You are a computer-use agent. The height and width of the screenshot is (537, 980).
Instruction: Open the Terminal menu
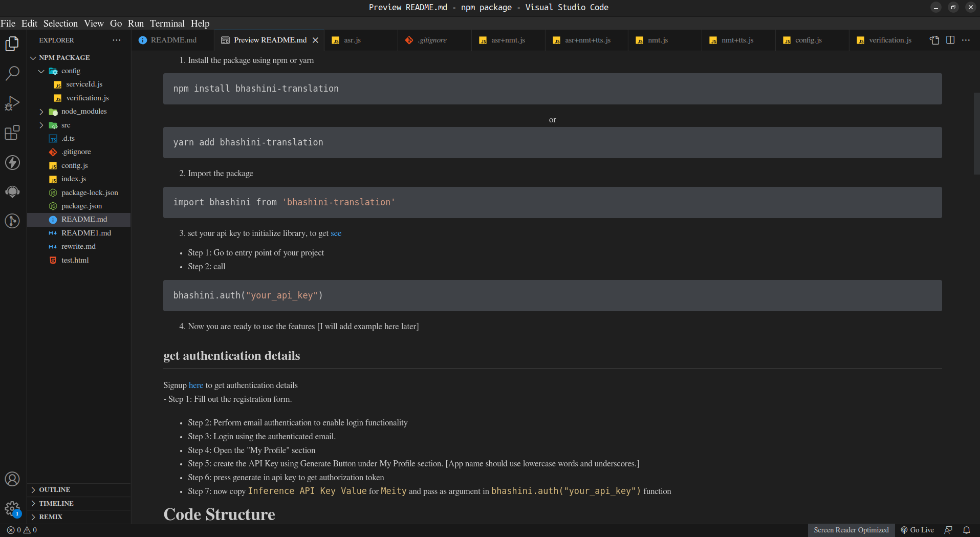pyautogui.click(x=167, y=24)
